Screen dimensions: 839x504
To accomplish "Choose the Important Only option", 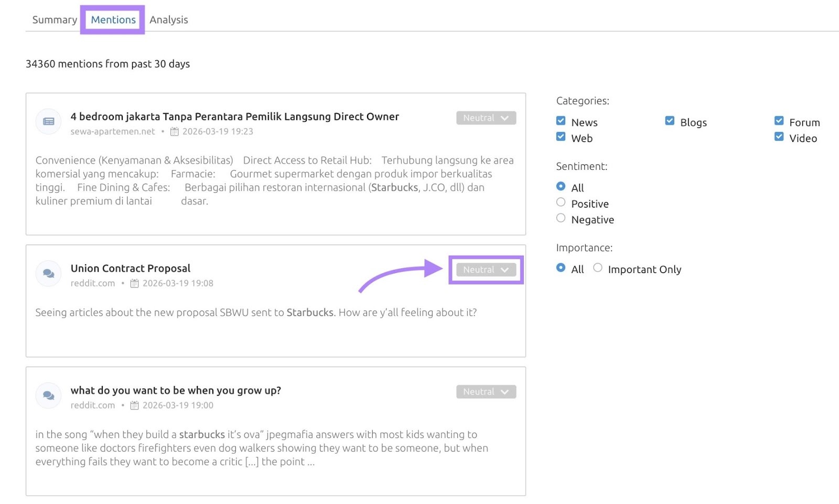I will point(598,268).
